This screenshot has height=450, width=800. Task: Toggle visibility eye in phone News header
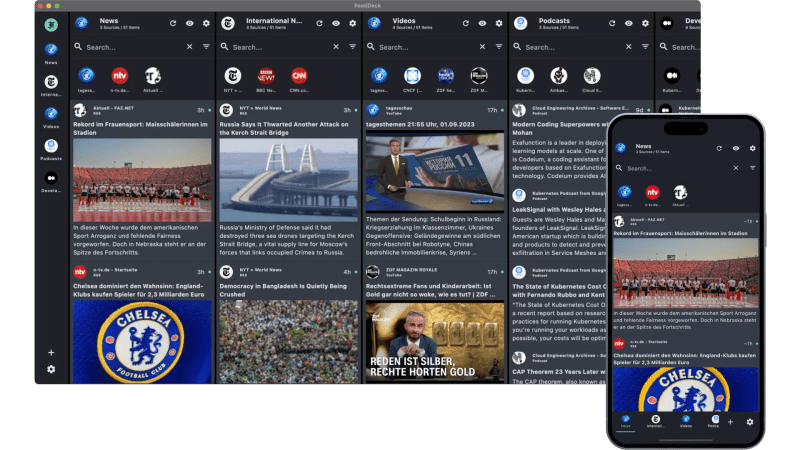click(x=736, y=148)
